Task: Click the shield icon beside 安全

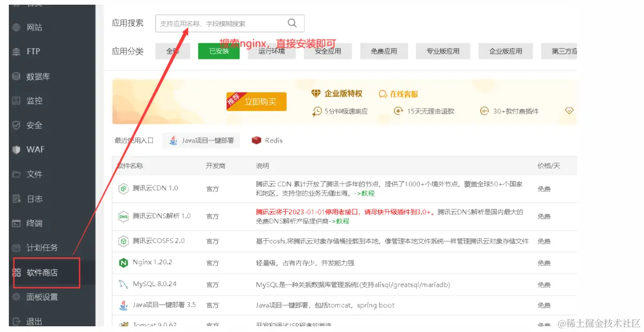Action: tap(17, 125)
